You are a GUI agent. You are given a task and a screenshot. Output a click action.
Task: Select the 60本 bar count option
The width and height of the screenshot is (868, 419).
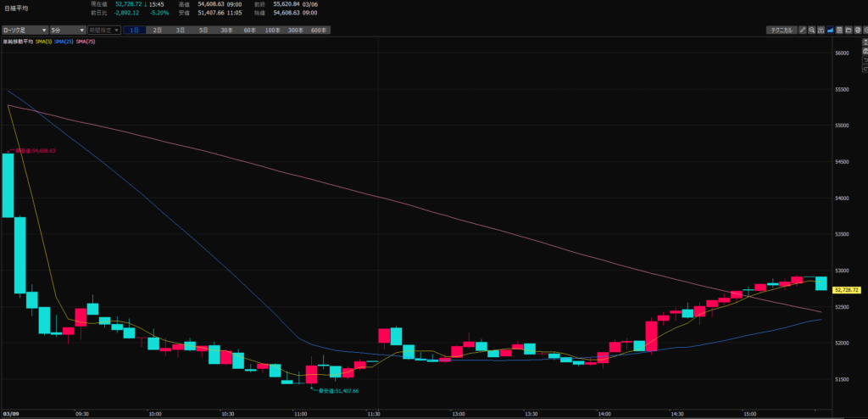click(x=249, y=30)
